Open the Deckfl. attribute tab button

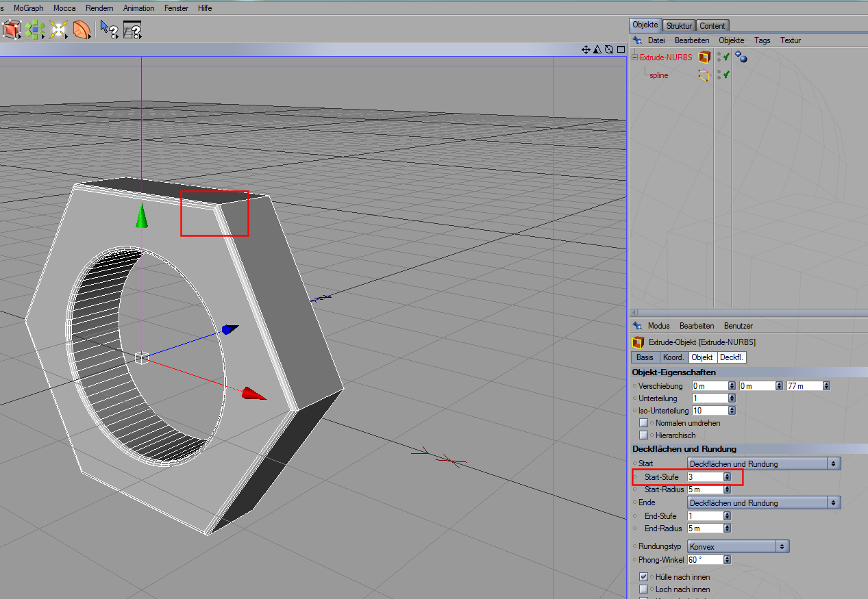pos(732,357)
